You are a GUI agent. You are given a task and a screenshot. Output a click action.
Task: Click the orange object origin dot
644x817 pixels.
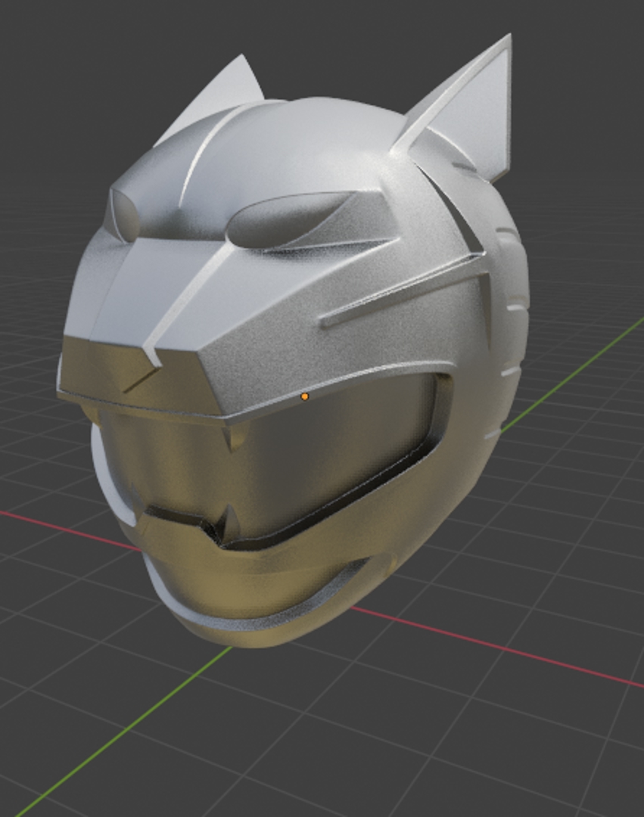pos(305,396)
